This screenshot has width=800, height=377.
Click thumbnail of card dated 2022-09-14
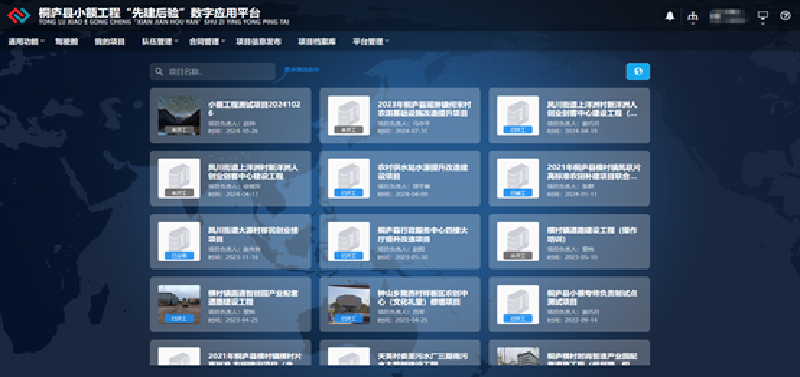518,305
